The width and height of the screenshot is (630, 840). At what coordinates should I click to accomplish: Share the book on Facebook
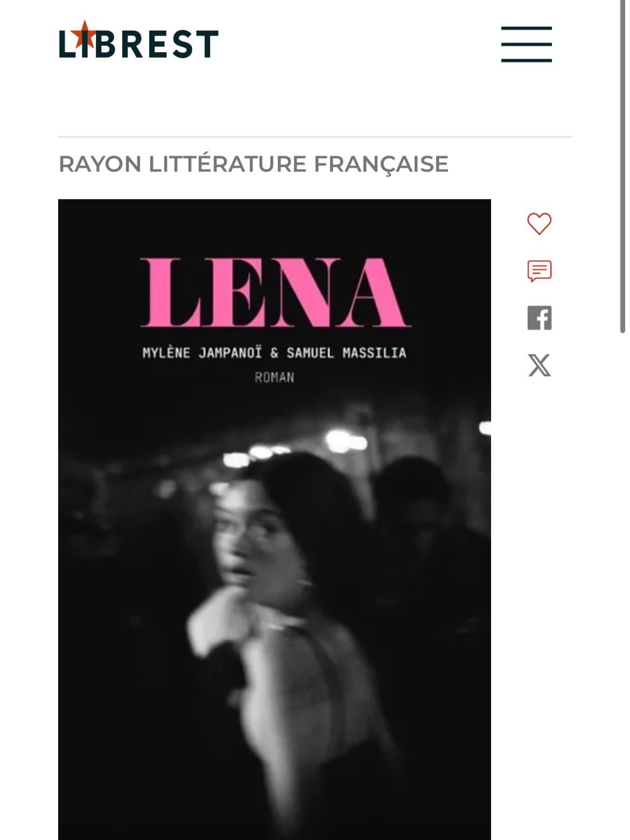tap(540, 318)
